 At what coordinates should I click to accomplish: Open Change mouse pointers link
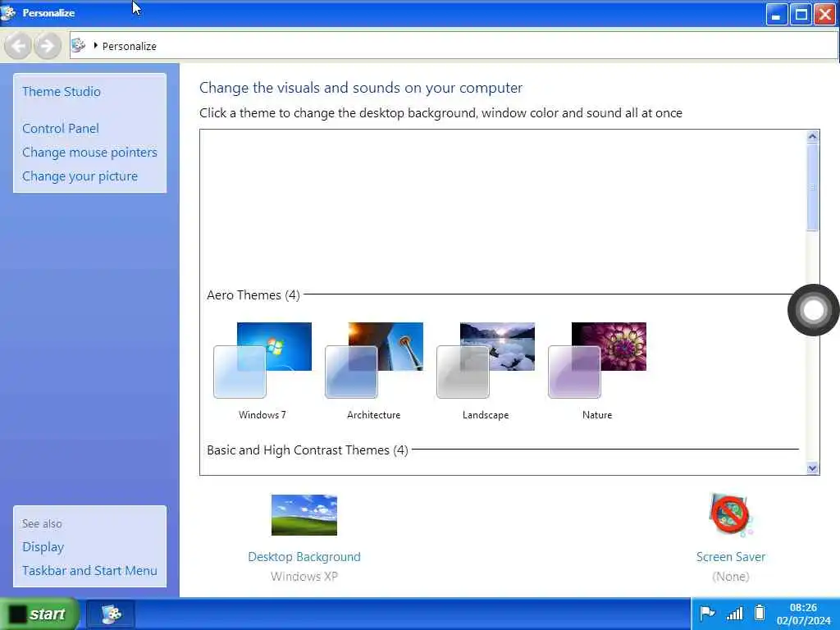point(89,152)
